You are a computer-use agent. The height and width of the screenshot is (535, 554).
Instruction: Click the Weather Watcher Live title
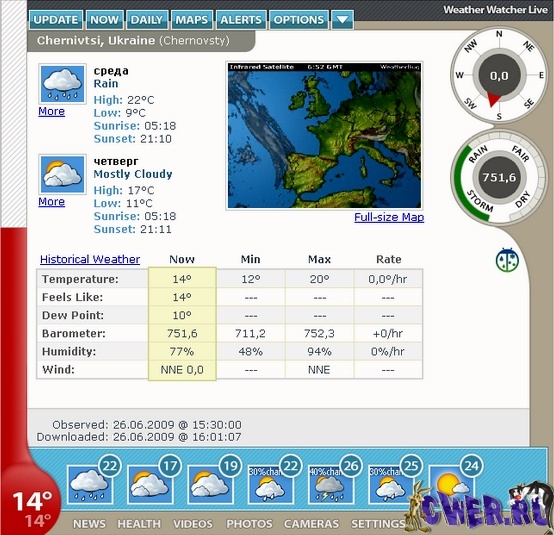(495, 10)
